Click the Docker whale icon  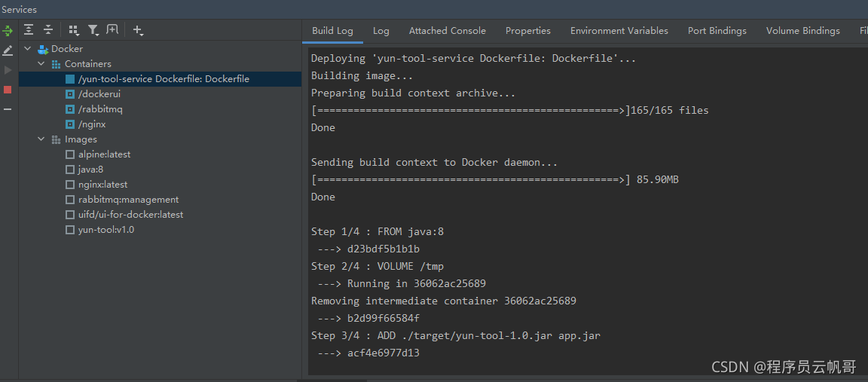[x=43, y=49]
